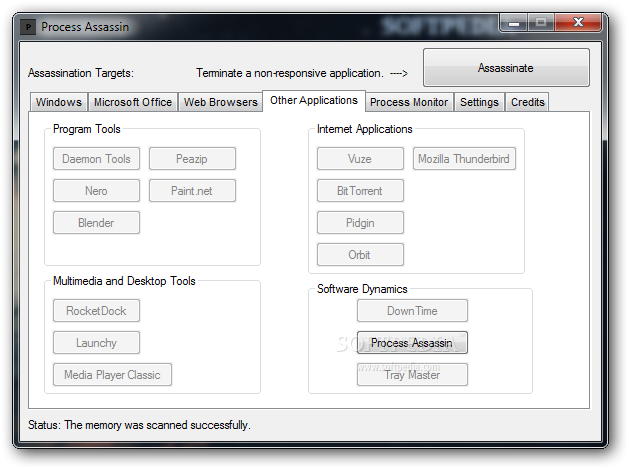
Task: Show the Credits tab
Action: tap(528, 102)
